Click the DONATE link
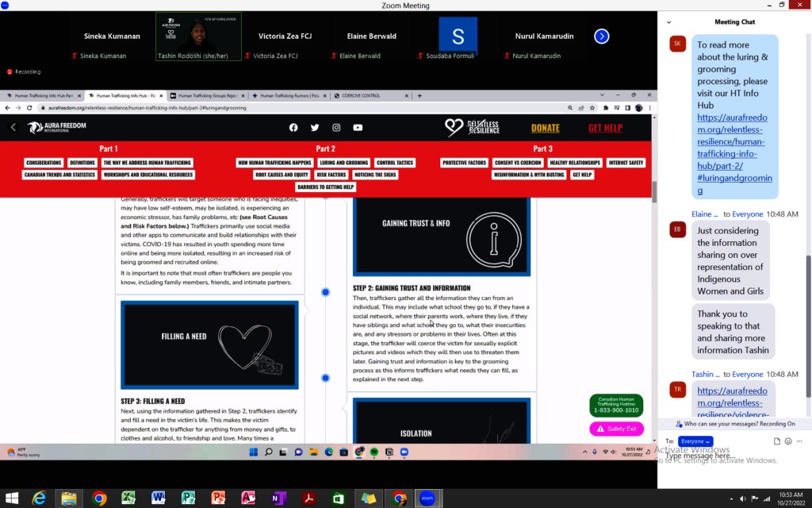Image resolution: width=812 pixels, height=508 pixels. (545, 128)
